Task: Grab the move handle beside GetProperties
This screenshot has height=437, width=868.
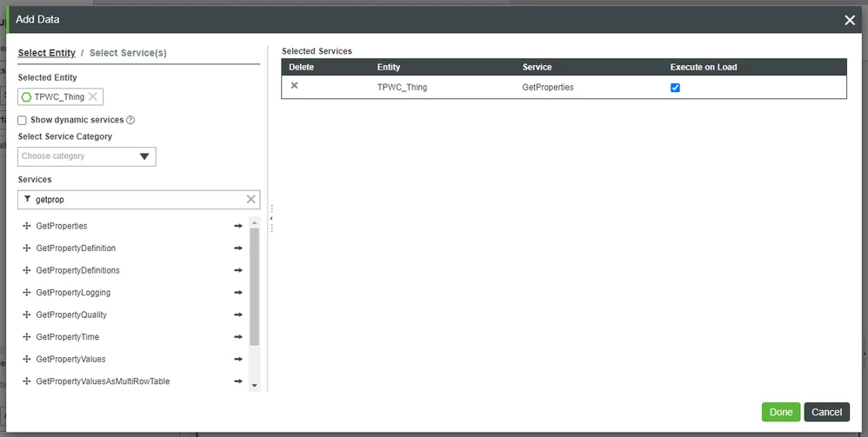Action: click(26, 226)
